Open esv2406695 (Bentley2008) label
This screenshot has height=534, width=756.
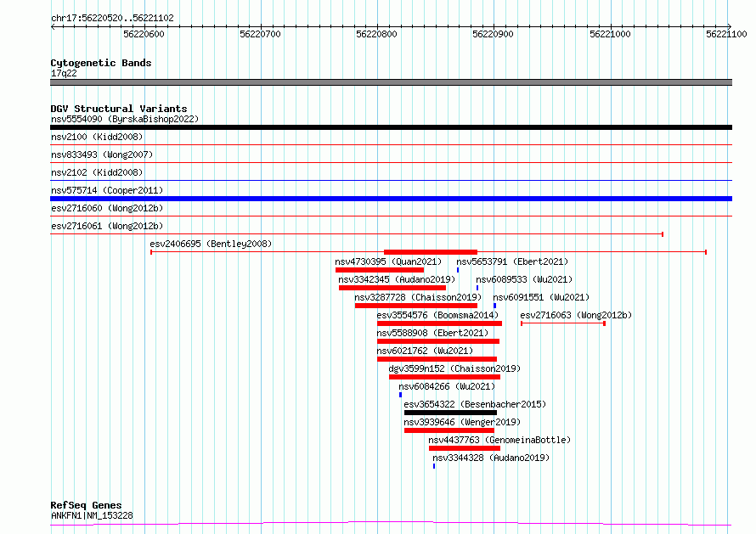[211, 244]
